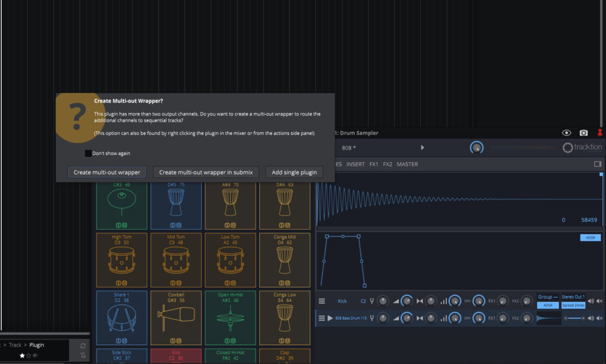Viewport: 606px width, 364px height.
Task: Select the A#4 70 conga pad
Action: pyautogui.click(x=230, y=205)
